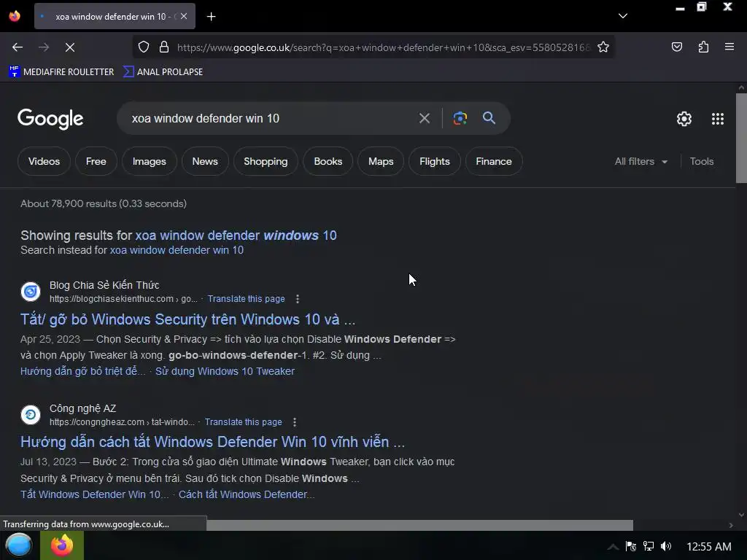Screen dimensions: 747x560
Task: Open corrected query xoa window defender windows 10
Action: (x=236, y=236)
